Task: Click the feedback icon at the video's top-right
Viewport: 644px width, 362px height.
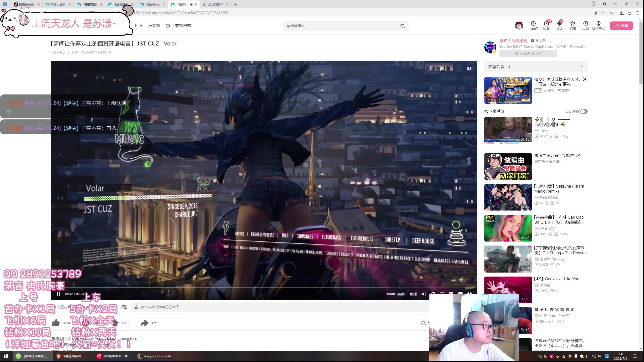Action: [x=469, y=68]
